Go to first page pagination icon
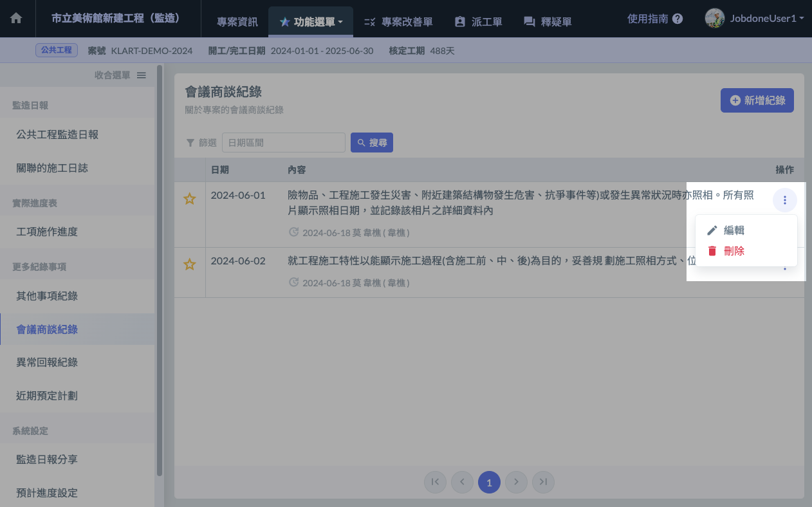Image resolution: width=812 pixels, height=507 pixels. tap(435, 482)
